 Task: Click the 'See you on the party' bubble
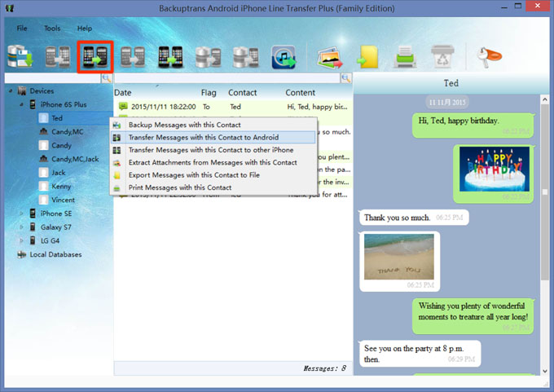point(420,354)
